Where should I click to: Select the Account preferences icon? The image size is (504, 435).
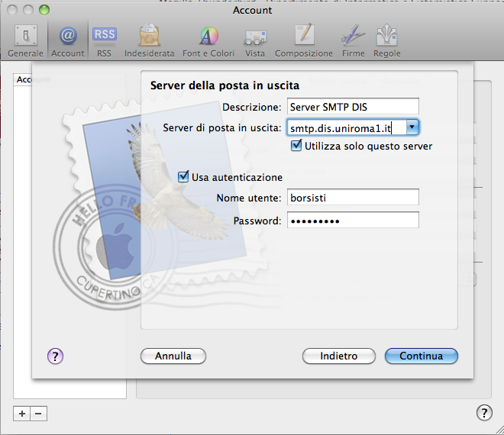[x=67, y=40]
